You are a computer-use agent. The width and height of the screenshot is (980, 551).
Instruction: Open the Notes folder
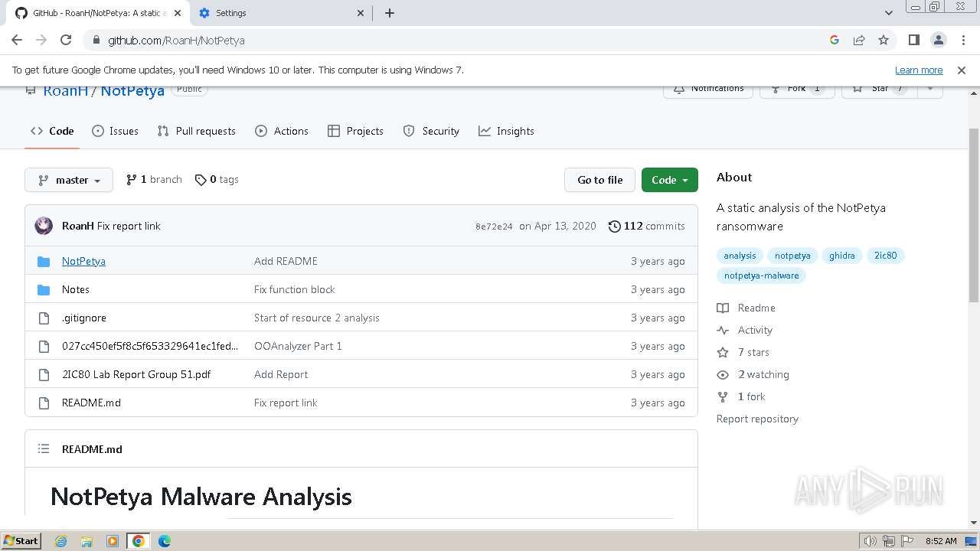point(76,289)
